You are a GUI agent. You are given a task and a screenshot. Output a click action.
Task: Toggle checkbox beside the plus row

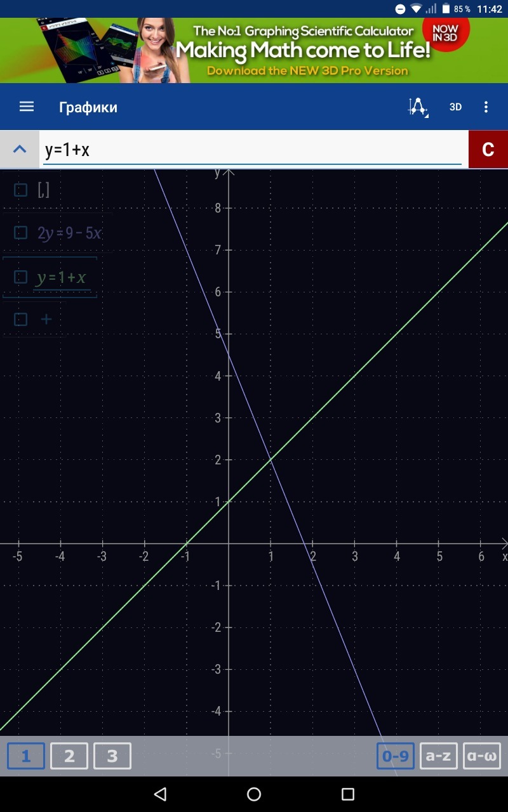(21, 320)
